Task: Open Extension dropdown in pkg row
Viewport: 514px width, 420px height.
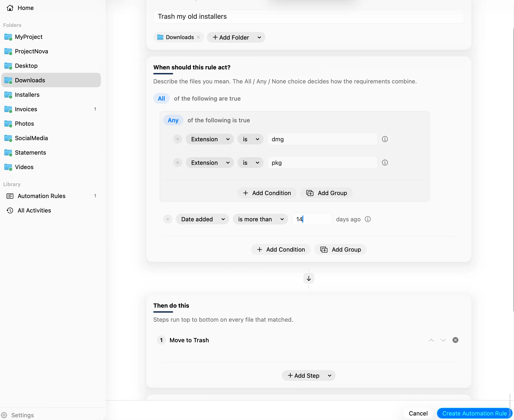Action: [x=210, y=163]
